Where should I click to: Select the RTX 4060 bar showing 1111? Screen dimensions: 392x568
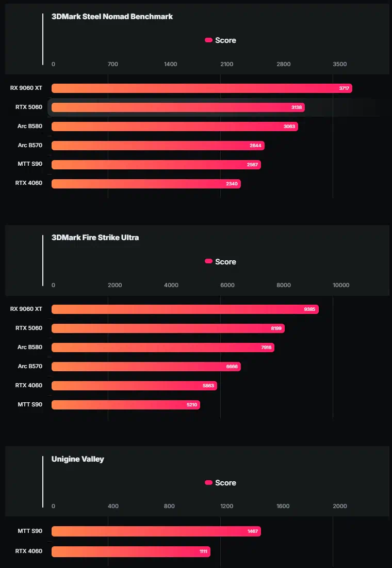point(131,551)
